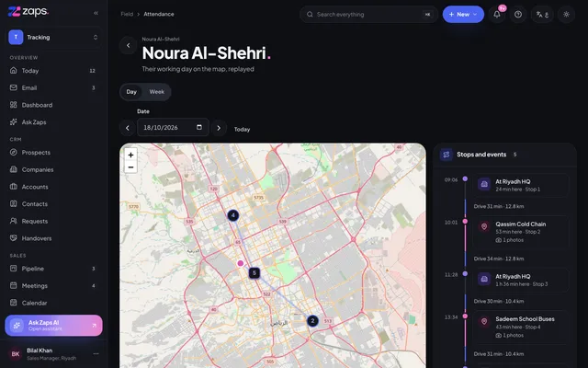
Task: Open Email in sidebar
Action: [x=53, y=88]
